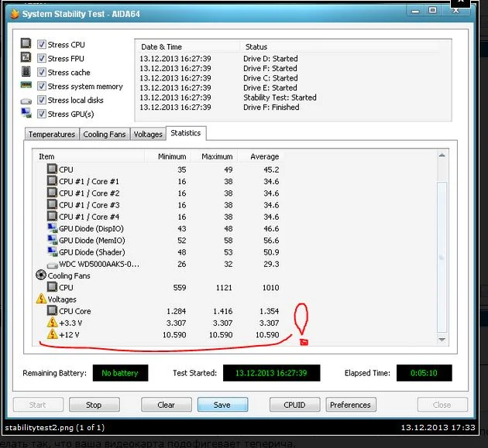Click the Cooling Fans group fan icon
Screen dimensions: 488x448
(x=41, y=275)
